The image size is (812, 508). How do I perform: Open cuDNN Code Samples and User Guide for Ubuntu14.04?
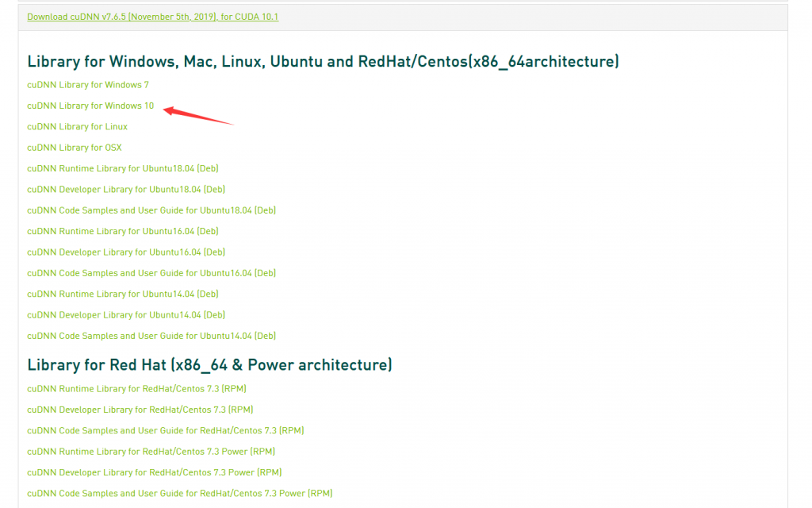pyautogui.click(x=151, y=336)
